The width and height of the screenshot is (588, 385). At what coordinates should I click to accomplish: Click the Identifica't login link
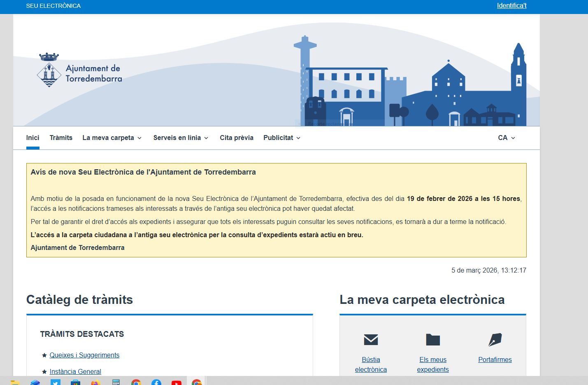[x=511, y=6]
